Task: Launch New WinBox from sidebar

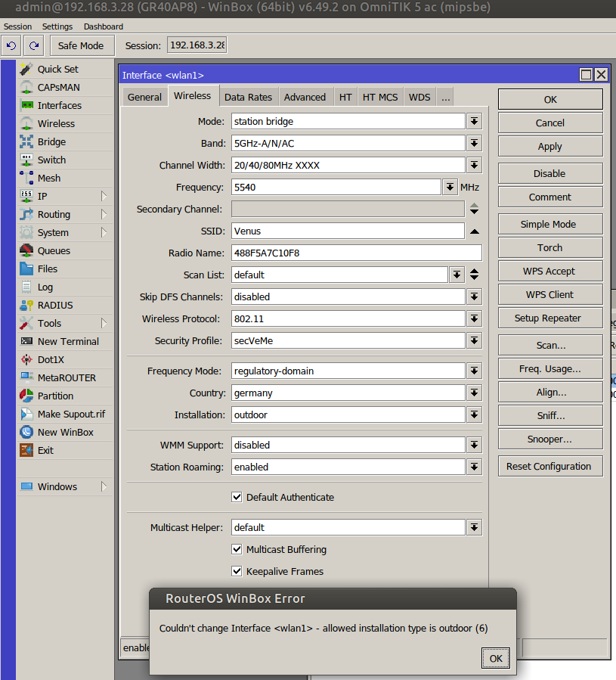Action: [57, 433]
